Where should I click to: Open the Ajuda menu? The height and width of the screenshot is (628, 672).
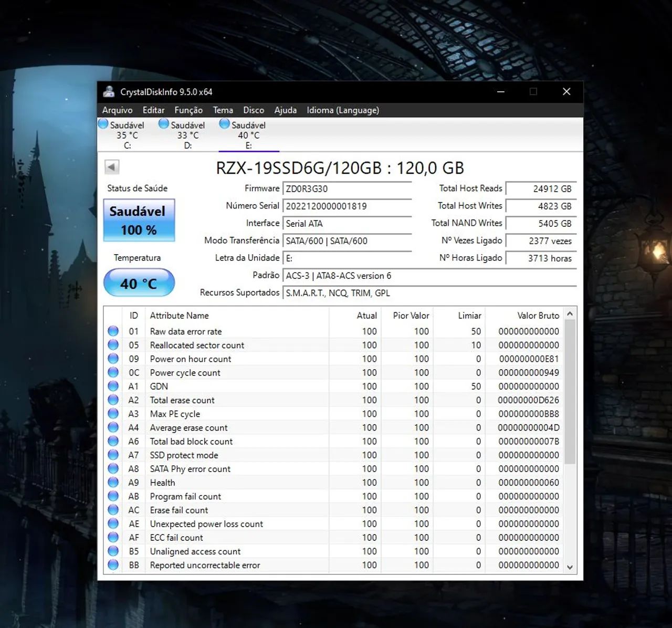(x=285, y=110)
